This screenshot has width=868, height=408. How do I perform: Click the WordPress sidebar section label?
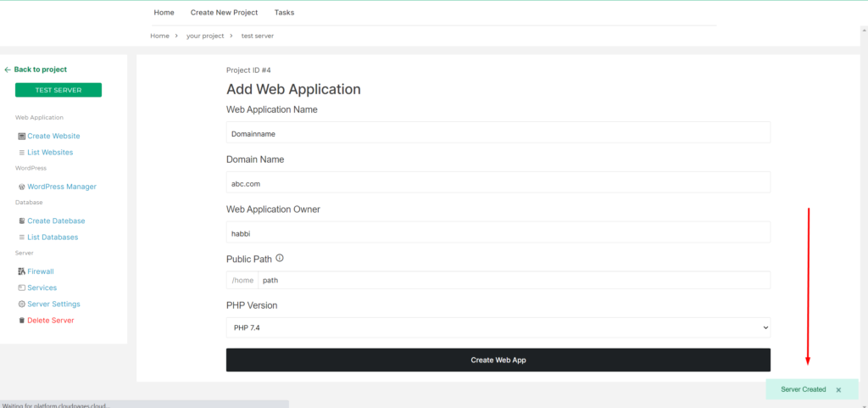pyautogui.click(x=31, y=168)
